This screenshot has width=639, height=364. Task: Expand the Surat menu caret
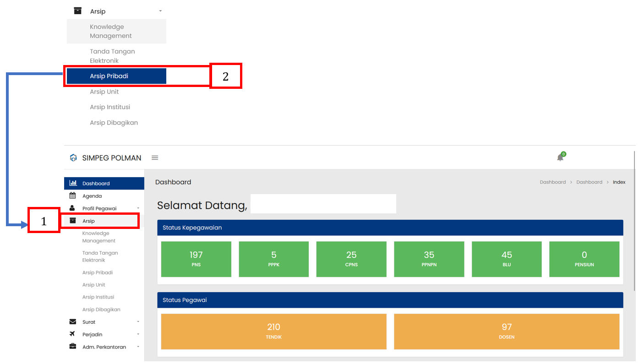(138, 322)
